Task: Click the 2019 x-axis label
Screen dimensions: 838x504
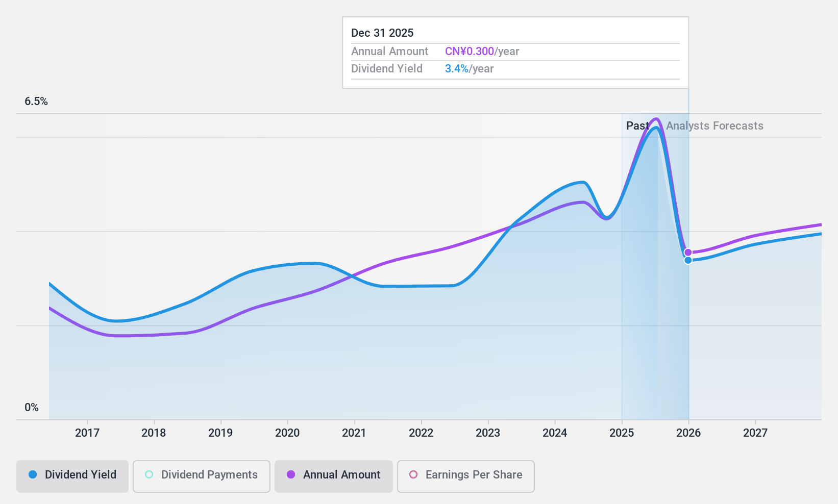Action: tap(220, 433)
